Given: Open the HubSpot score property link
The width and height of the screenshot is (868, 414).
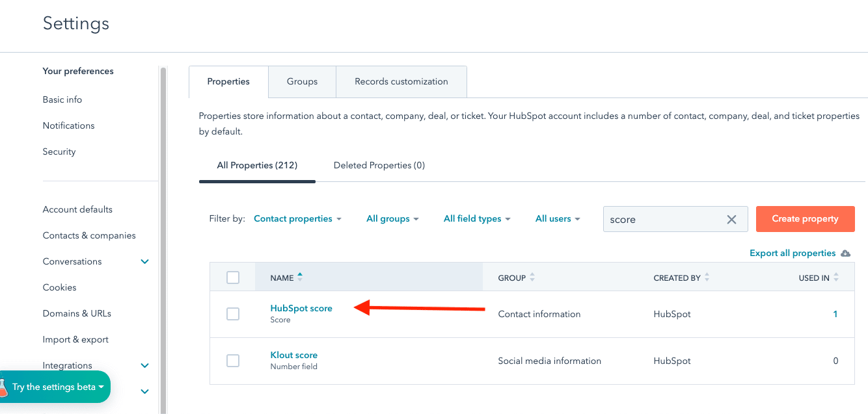Looking at the screenshot, I should 301,307.
